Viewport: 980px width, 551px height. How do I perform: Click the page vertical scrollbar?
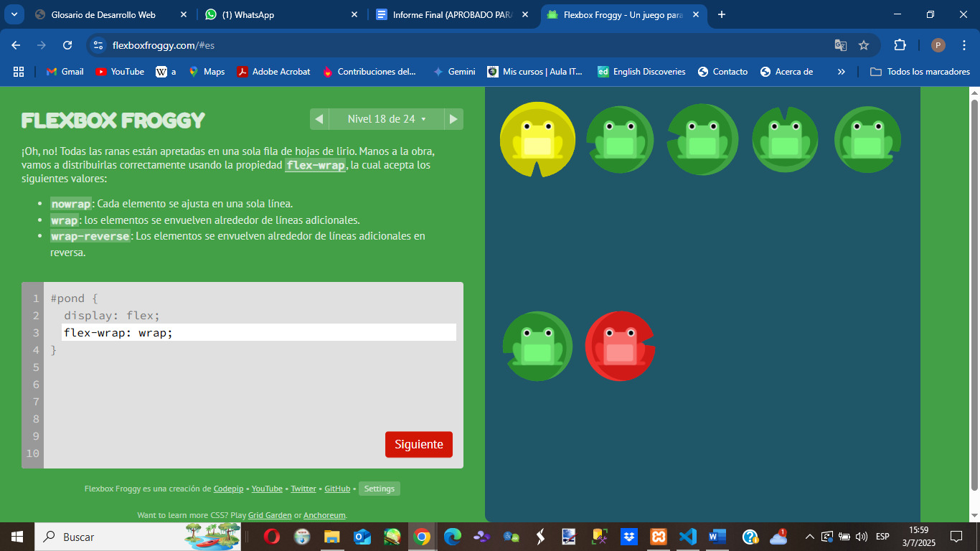974,294
